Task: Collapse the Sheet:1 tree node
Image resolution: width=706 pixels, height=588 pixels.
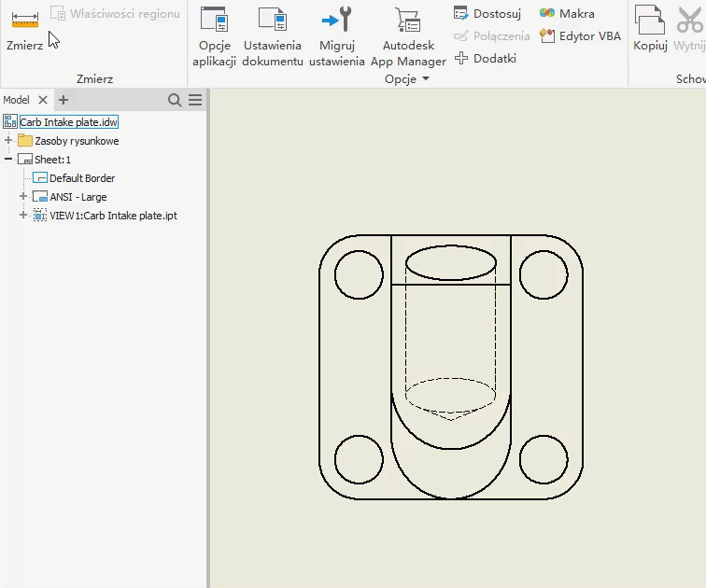Action: click(9, 160)
